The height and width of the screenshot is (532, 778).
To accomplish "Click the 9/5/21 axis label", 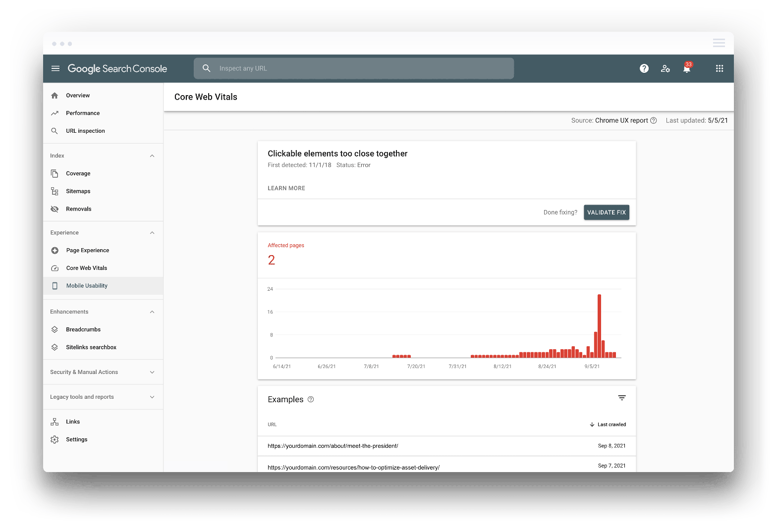I will (592, 367).
